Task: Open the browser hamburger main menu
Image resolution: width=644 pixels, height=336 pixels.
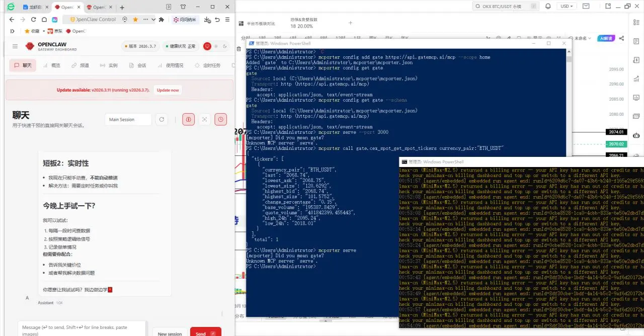Action: pyautogui.click(x=228, y=19)
